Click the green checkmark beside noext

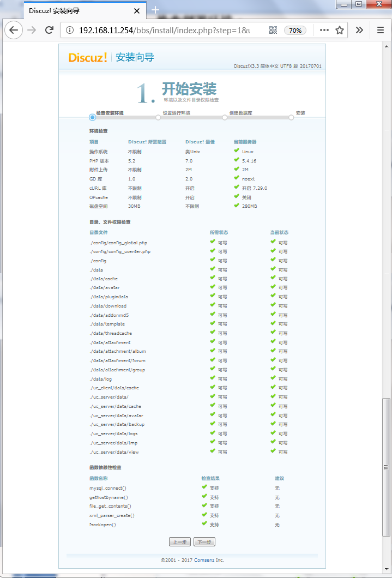237,178
